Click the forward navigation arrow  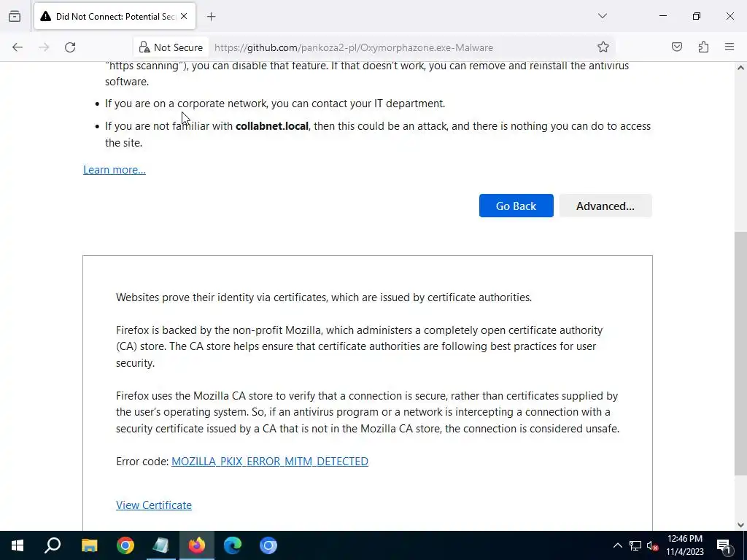tap(44, 47)
